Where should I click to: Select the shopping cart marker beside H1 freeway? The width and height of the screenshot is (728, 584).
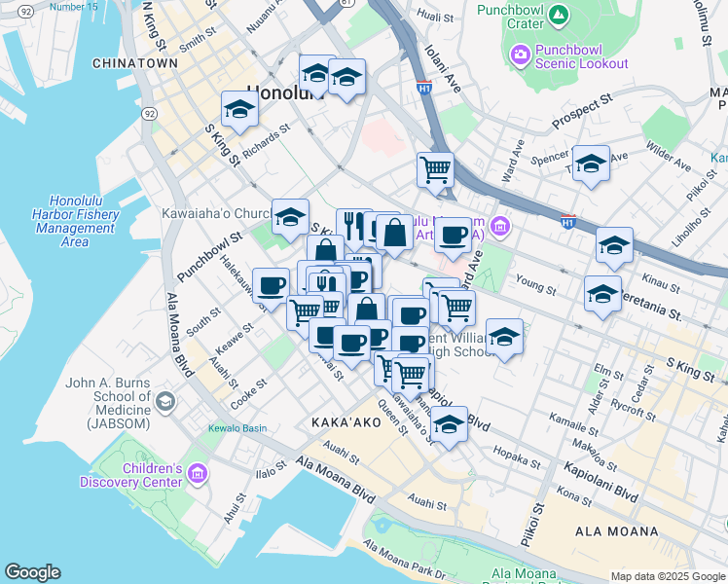pos(435,169)
